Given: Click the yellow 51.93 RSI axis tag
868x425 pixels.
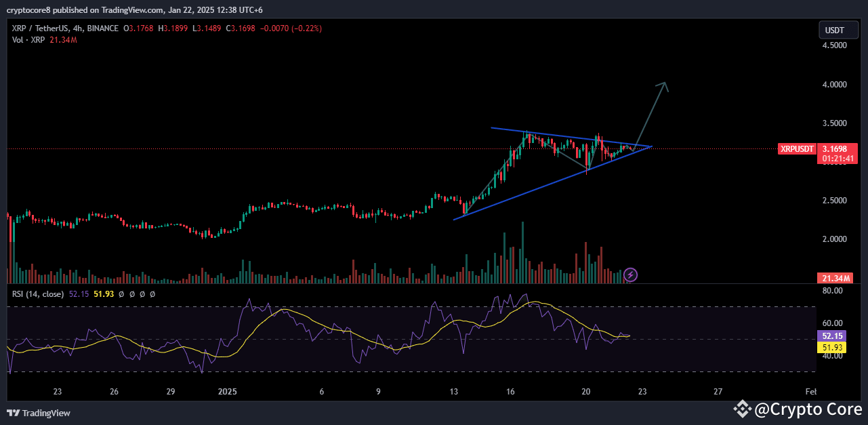Looking at the screenshot, I should point(832,347).
